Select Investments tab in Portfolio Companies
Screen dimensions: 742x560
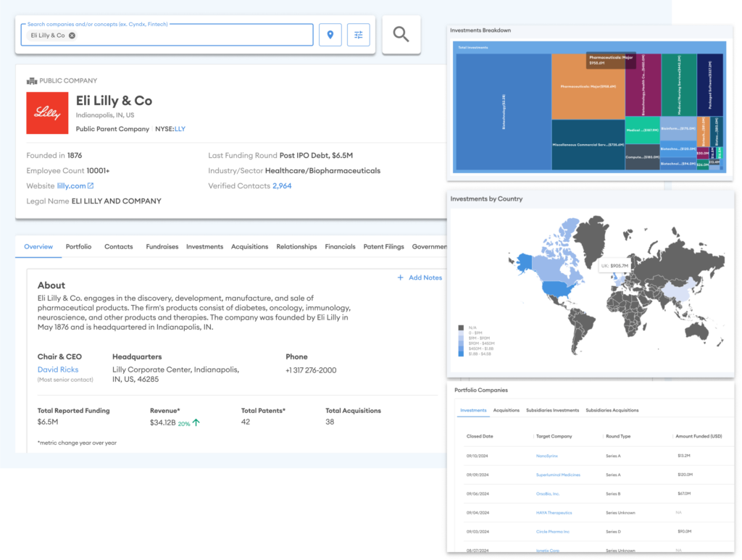tap(473, 410)
